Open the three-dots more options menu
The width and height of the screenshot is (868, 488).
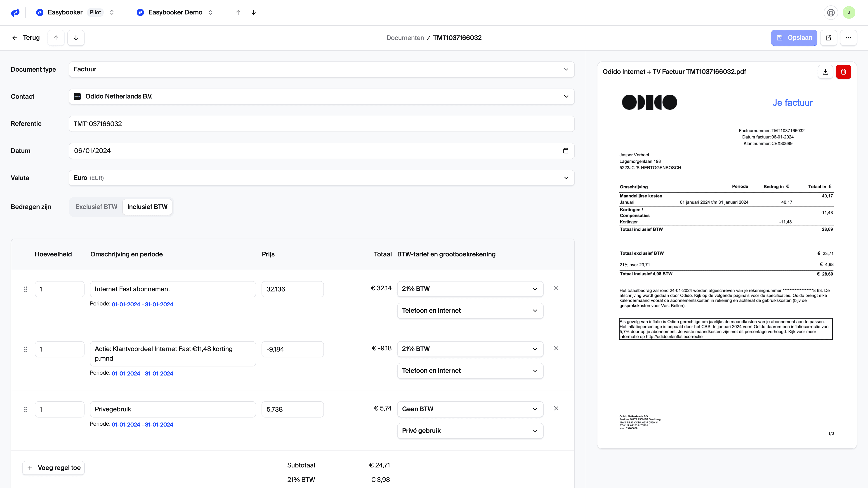point(848,38)
